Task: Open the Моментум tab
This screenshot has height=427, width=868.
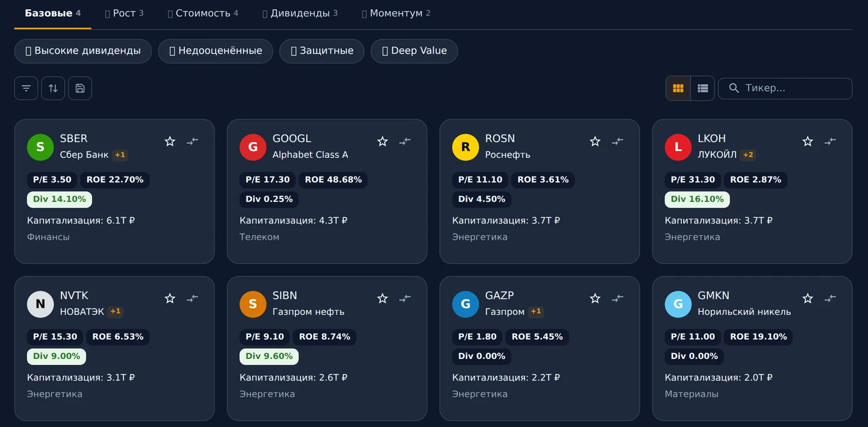Action: click(x=396, y=13)
